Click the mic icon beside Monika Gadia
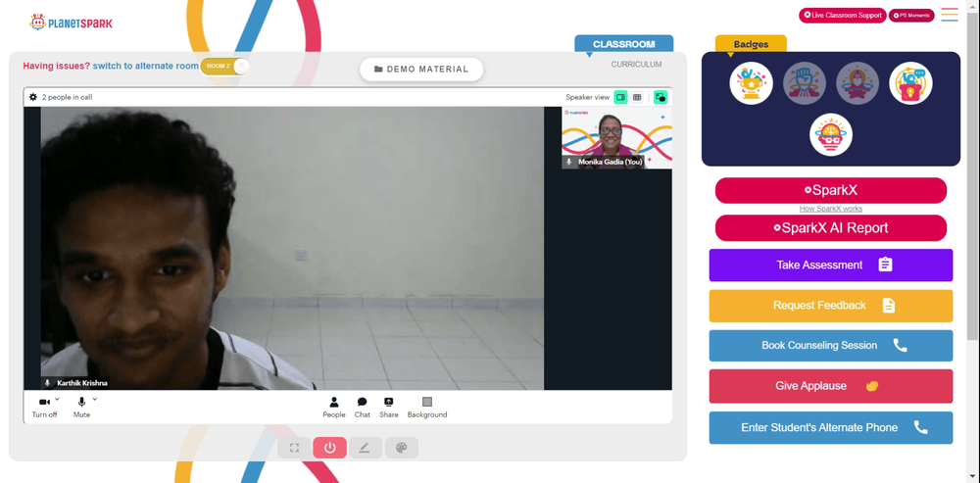 (568, 162)
